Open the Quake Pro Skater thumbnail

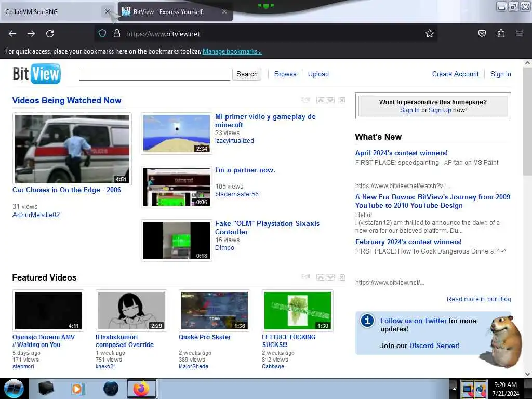pyautogui.click(x=215, y=311)
